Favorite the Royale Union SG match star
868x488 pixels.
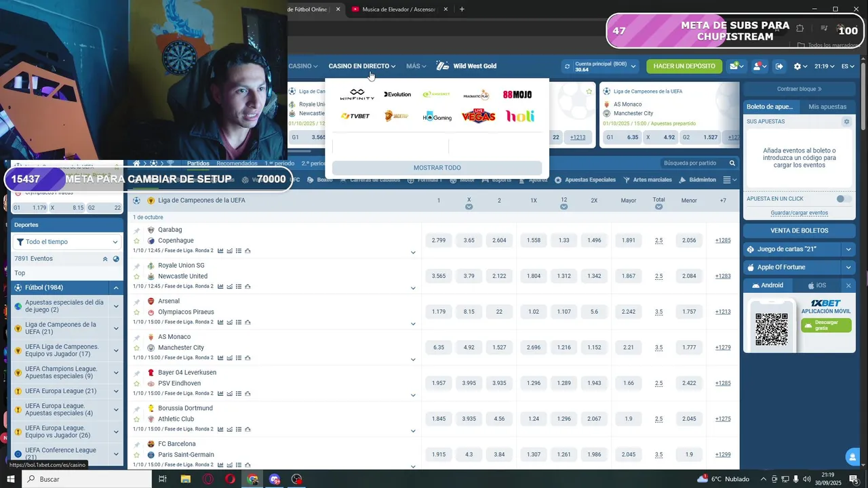point(137,277)
